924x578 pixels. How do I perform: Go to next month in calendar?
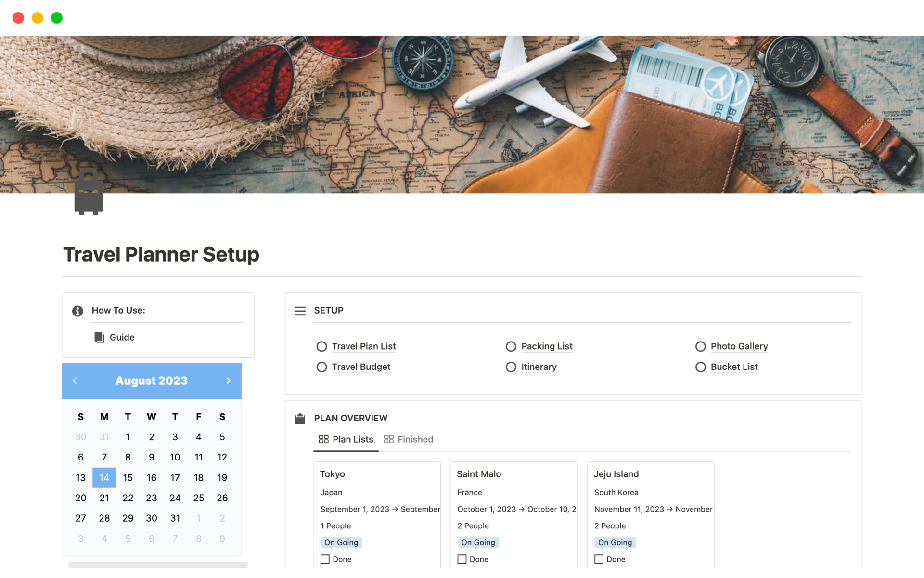(x=228, y=381)
